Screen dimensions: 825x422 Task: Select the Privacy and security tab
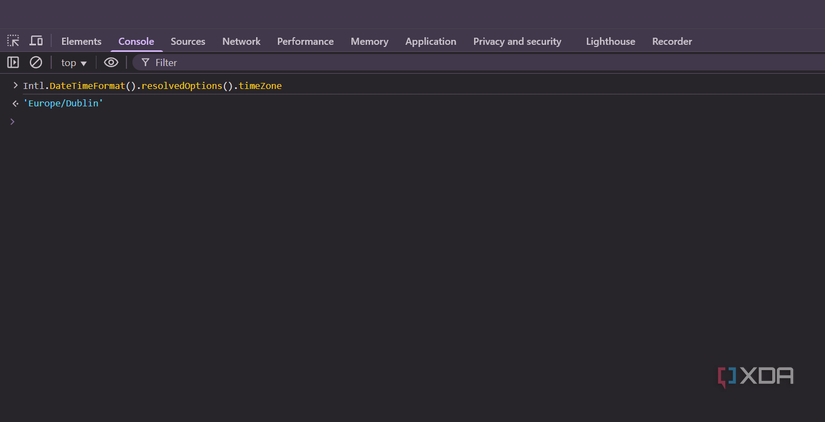pos(517,41)
